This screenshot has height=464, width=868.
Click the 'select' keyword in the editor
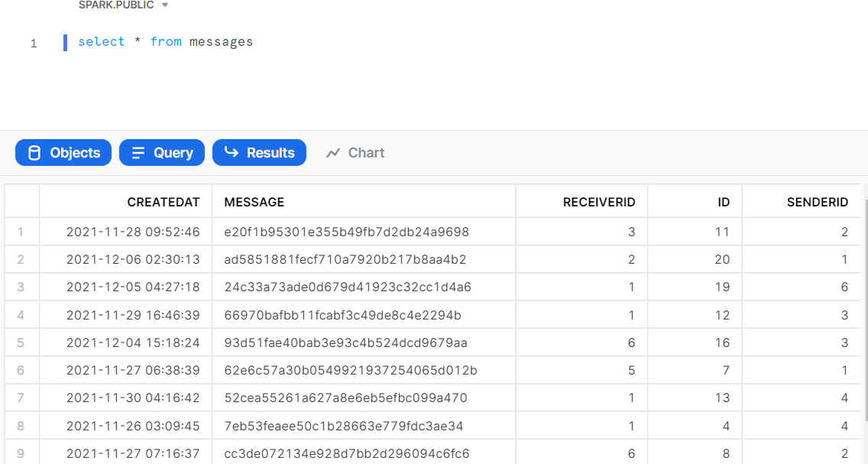click(x=102, y=42)
